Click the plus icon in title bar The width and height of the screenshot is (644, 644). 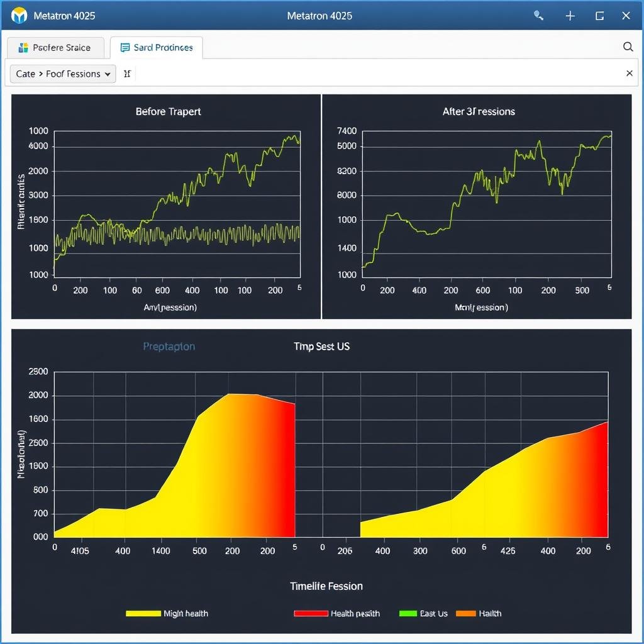tap(570, 16)
